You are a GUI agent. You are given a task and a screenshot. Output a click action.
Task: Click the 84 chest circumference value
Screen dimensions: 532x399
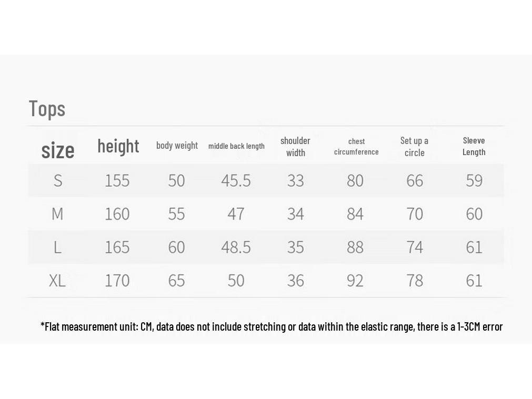355,214
